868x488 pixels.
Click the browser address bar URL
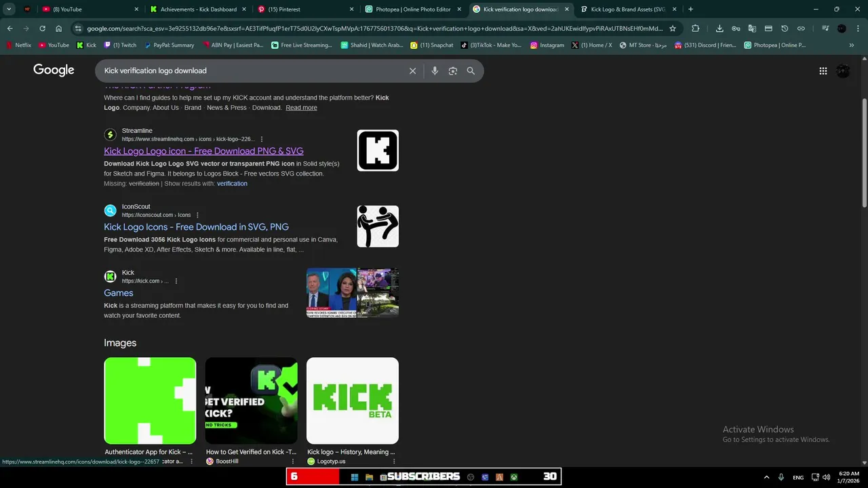(374, 28)
